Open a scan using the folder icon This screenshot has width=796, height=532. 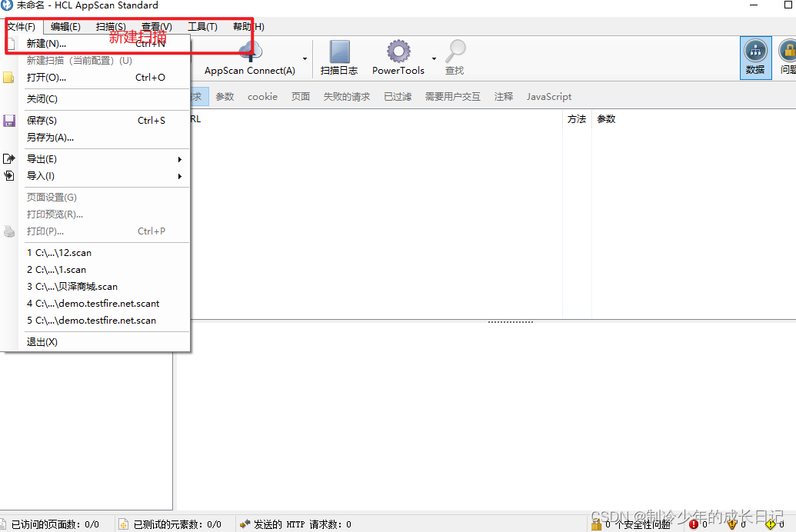(x=8, y=77)
